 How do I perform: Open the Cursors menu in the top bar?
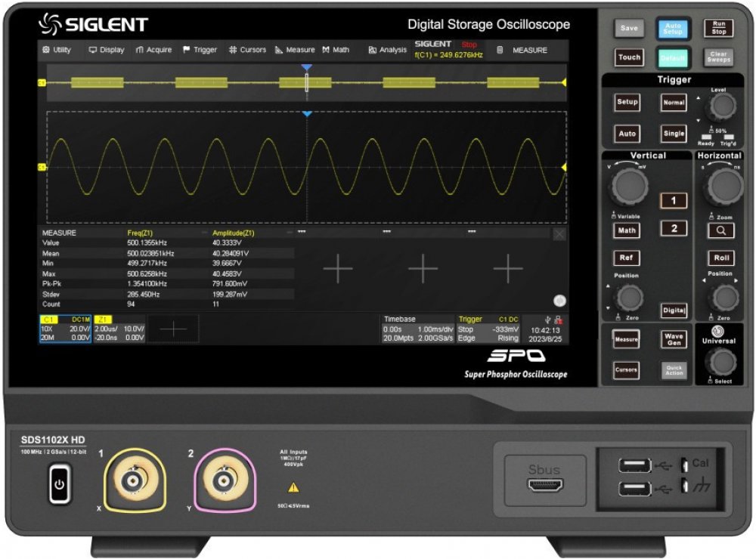click(x=247, y=50)
